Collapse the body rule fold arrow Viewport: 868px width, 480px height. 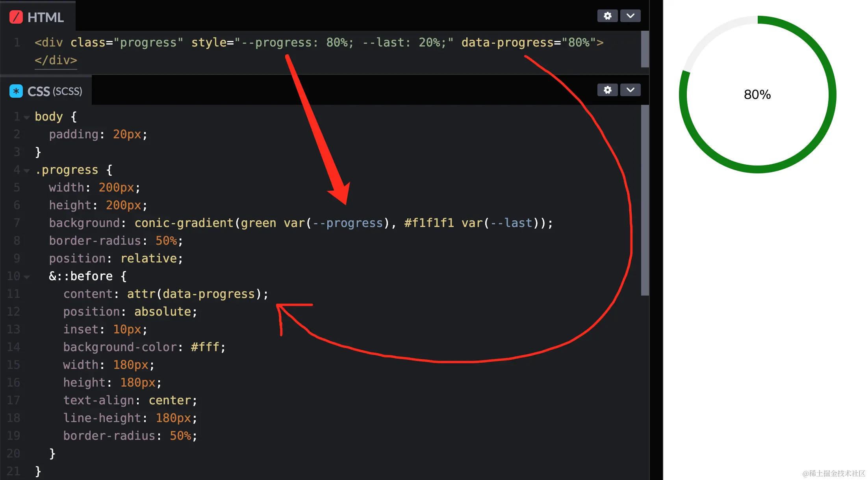pos(27,117)
